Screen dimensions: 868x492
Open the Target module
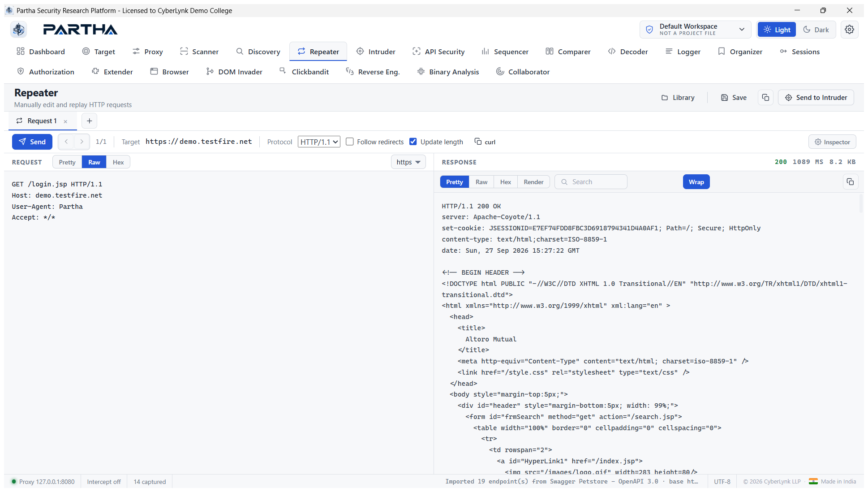pyautogui.click(x=99, y=52)
